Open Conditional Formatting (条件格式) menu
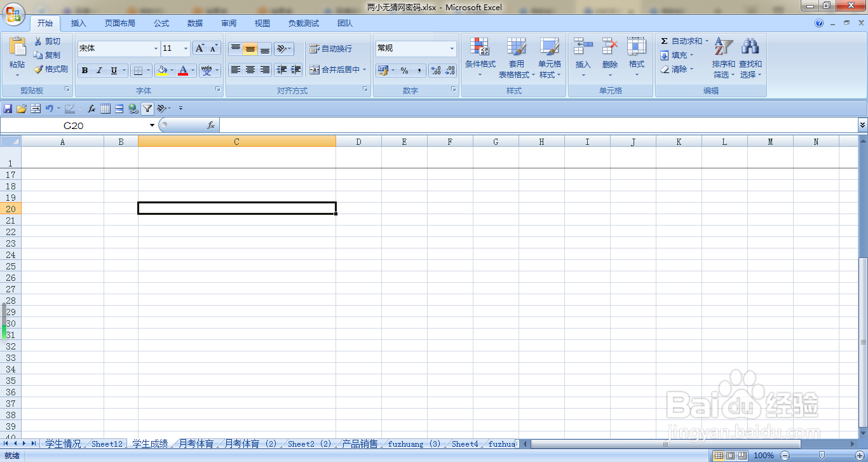The height and width of the screenshot is (462, 868). click(x=480, y=58)
